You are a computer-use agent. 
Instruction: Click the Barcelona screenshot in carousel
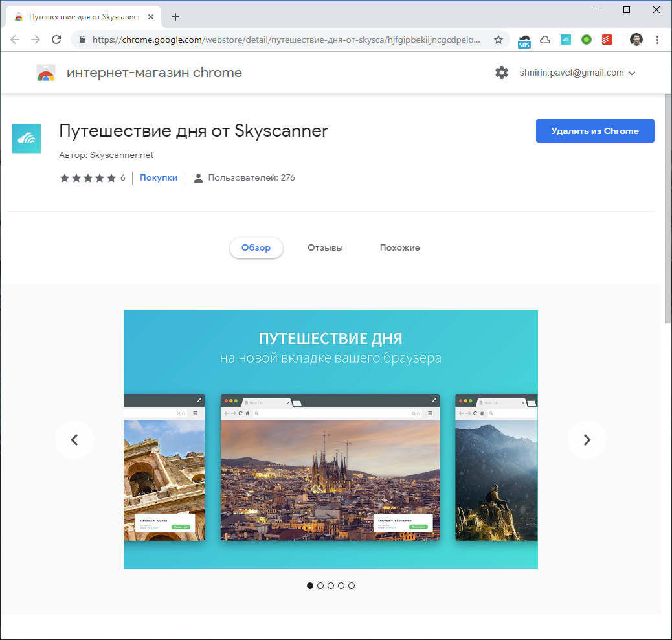point(330,468)
